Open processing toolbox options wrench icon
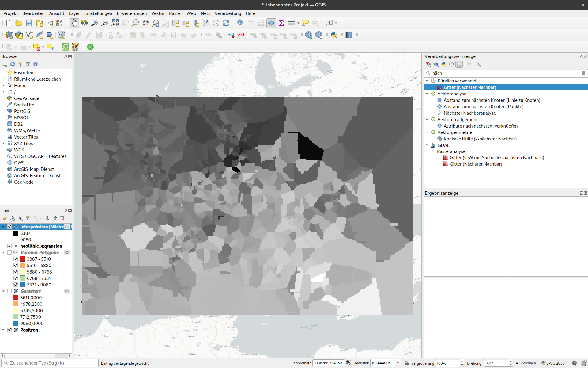 point(479,64)
